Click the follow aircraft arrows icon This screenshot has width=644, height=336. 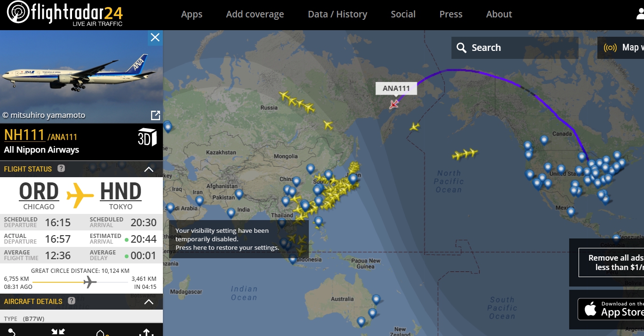tap(58, 332)
